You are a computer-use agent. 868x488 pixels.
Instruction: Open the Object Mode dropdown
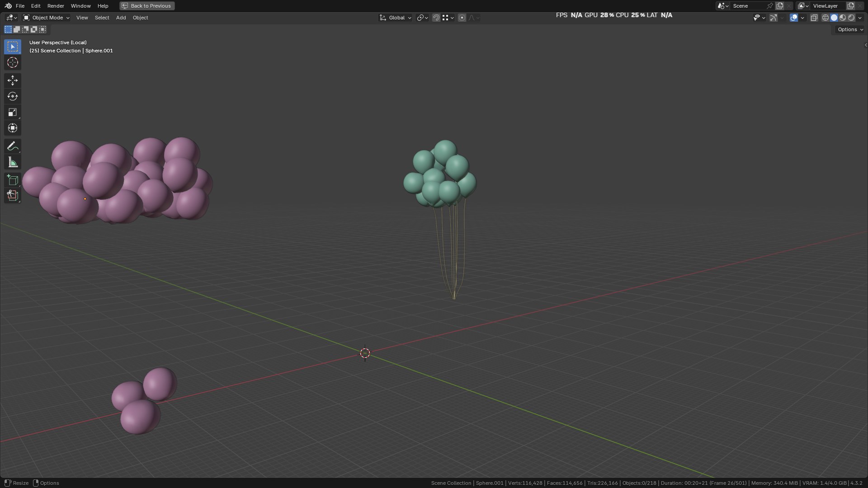pyautogui.click(x=46, y=18)
